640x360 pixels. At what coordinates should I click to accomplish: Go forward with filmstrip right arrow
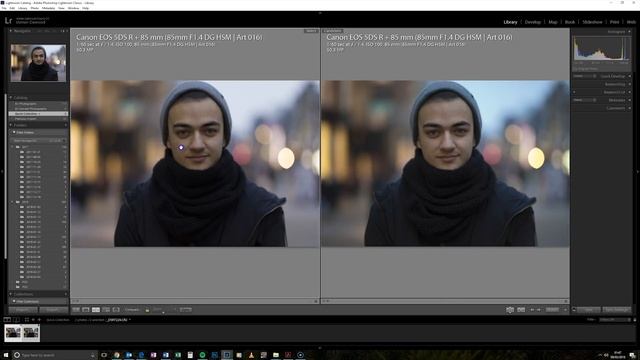click(40, 320)
